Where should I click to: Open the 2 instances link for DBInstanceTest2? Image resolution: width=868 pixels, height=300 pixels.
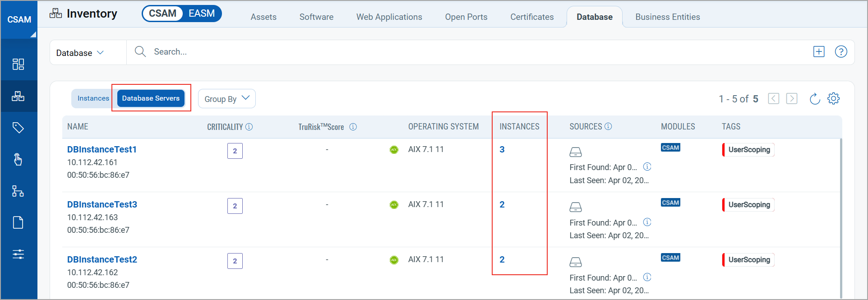tap(502, 259)
